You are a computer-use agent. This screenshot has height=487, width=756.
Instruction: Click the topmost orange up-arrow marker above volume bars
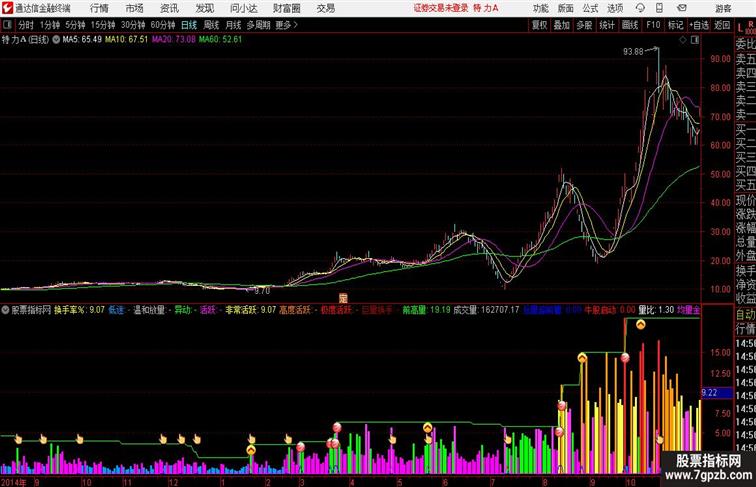click(640, 325)
